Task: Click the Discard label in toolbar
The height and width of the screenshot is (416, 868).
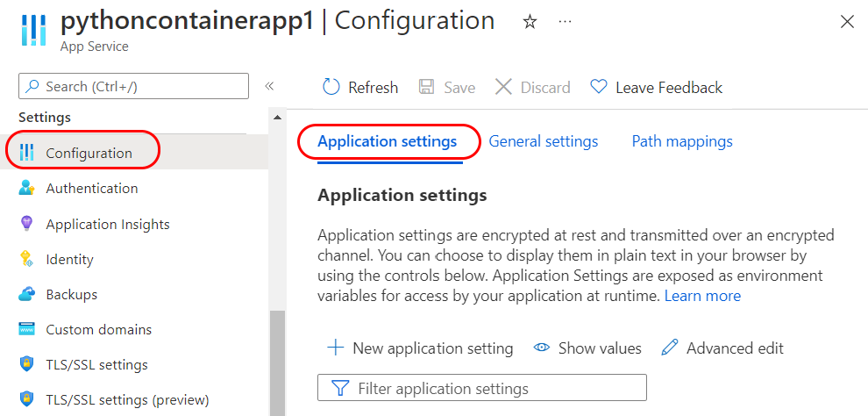Action: pos(545,88)
